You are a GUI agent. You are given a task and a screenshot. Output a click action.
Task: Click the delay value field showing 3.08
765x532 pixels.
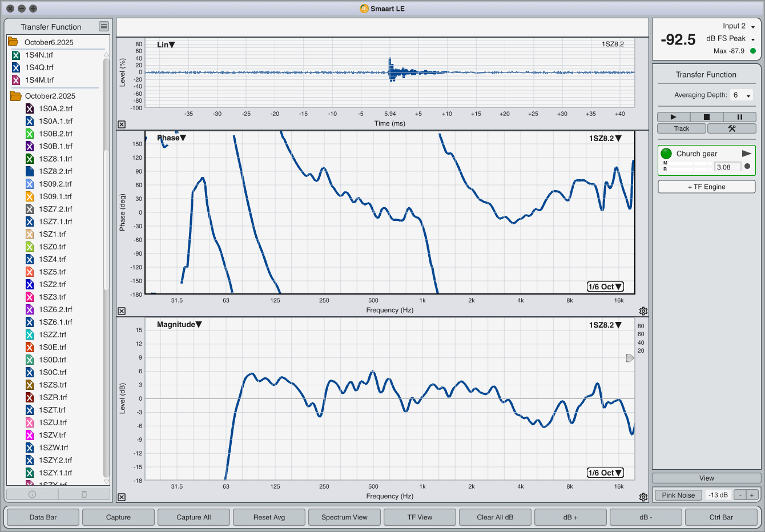[x=727, y=167]
